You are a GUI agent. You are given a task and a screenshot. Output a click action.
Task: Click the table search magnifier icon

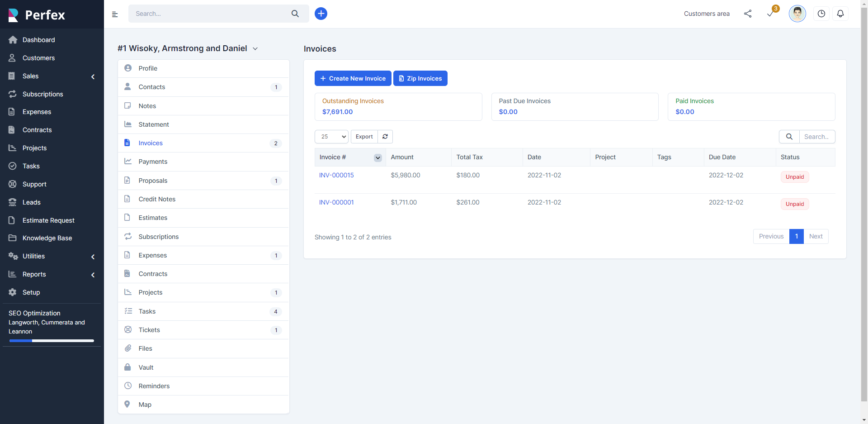tap(789, 137)
